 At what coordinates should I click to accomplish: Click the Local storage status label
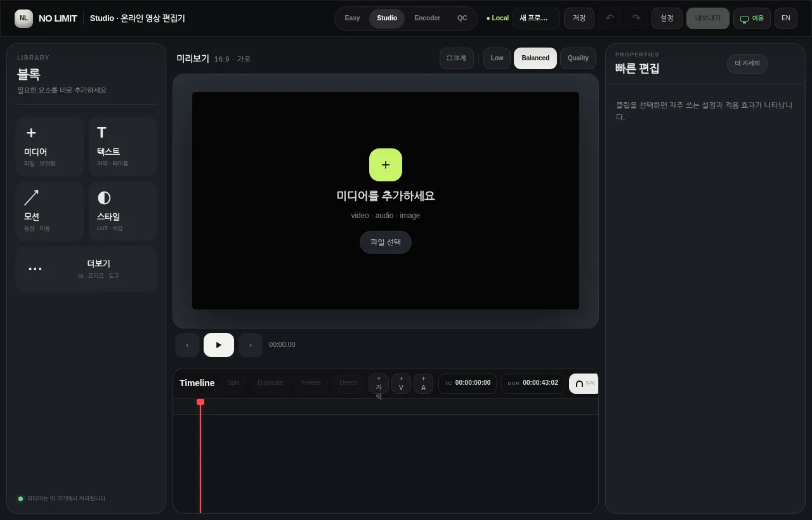click(497, 18)
